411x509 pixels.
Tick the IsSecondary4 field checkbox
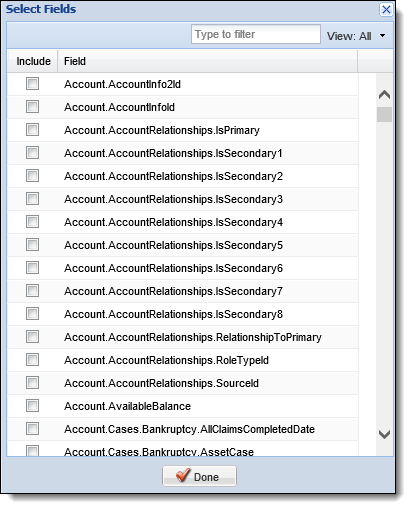click(32, 222)
